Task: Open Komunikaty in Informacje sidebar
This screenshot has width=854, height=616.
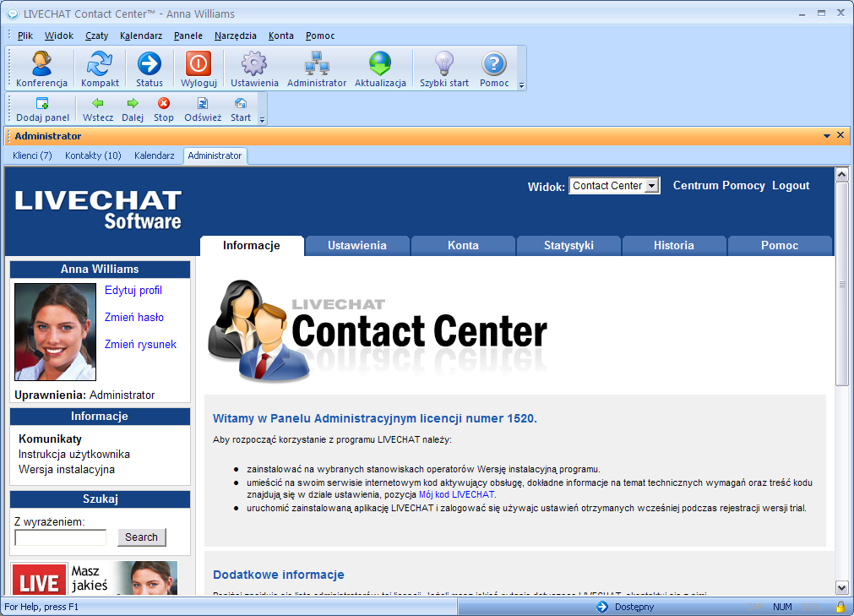Action: (x=50, y=439)
